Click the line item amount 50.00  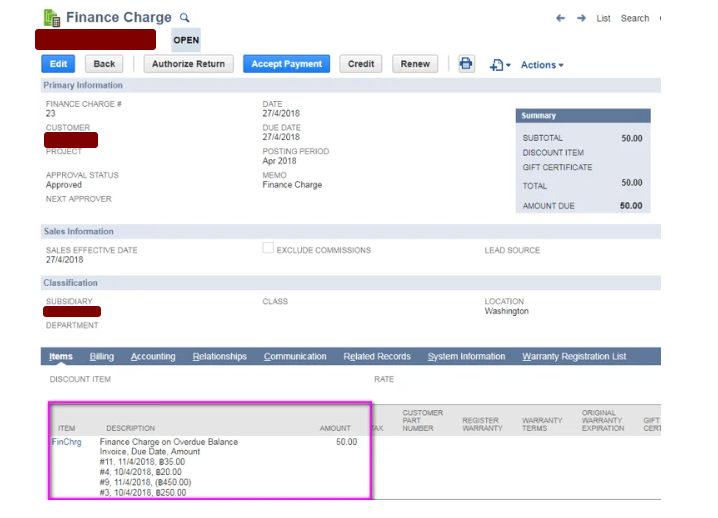pos(346,442)
